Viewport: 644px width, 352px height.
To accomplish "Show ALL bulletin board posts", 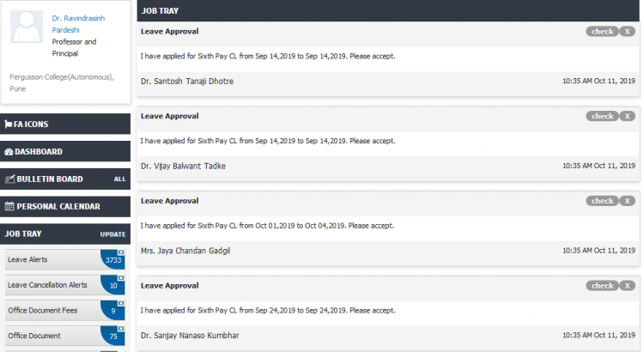I will click(x=119, y=179).
